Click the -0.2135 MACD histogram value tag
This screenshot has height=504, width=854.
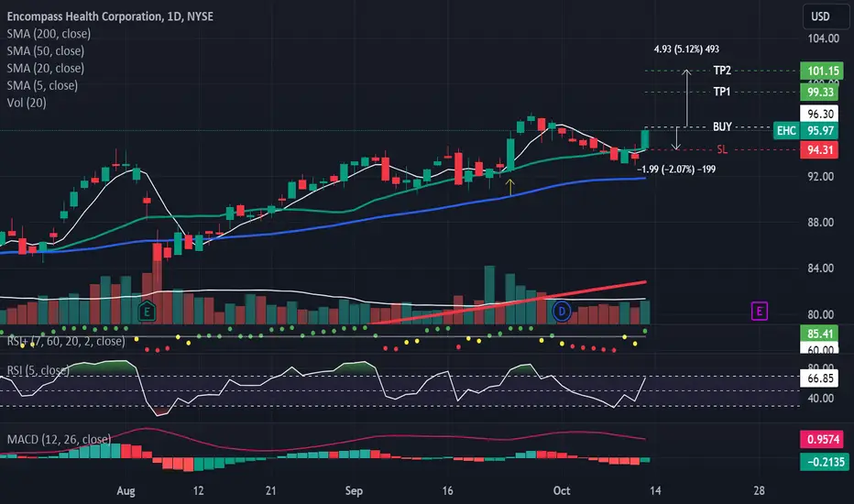click(x=824, y=462)
